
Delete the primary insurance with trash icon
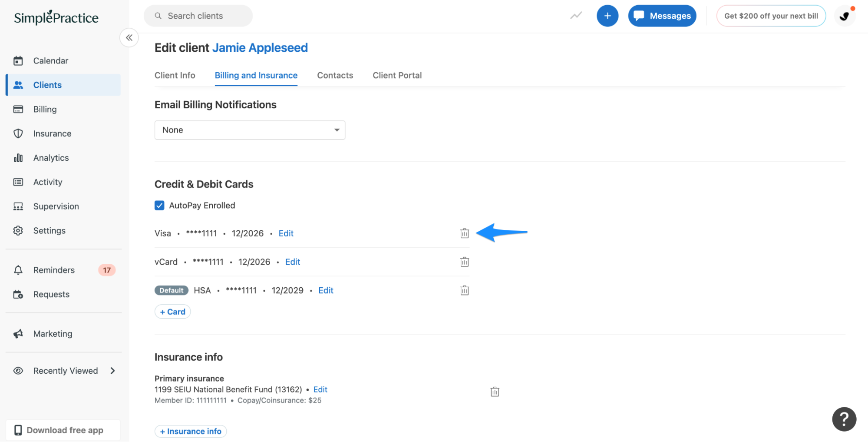[x=495, y=392]
